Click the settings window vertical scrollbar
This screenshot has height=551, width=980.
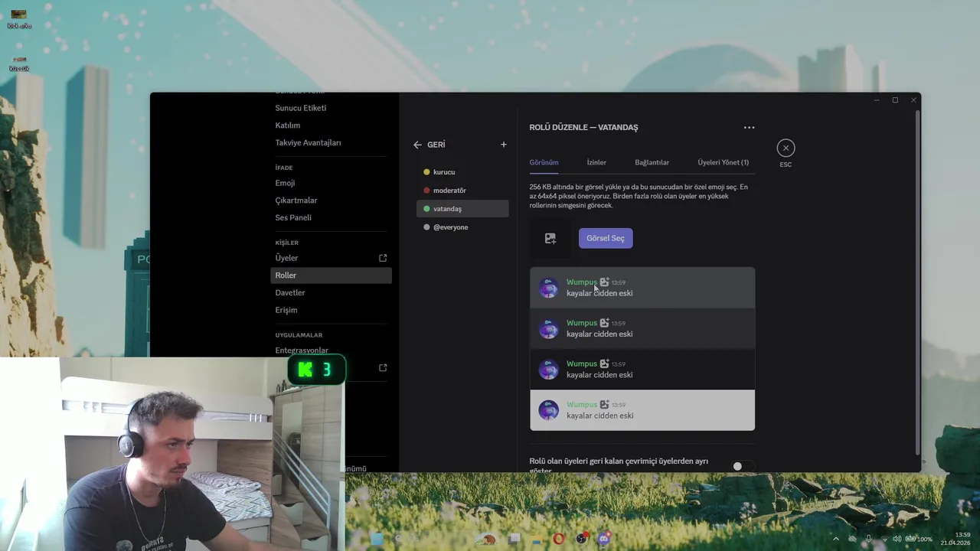click(x=917, y=283)
